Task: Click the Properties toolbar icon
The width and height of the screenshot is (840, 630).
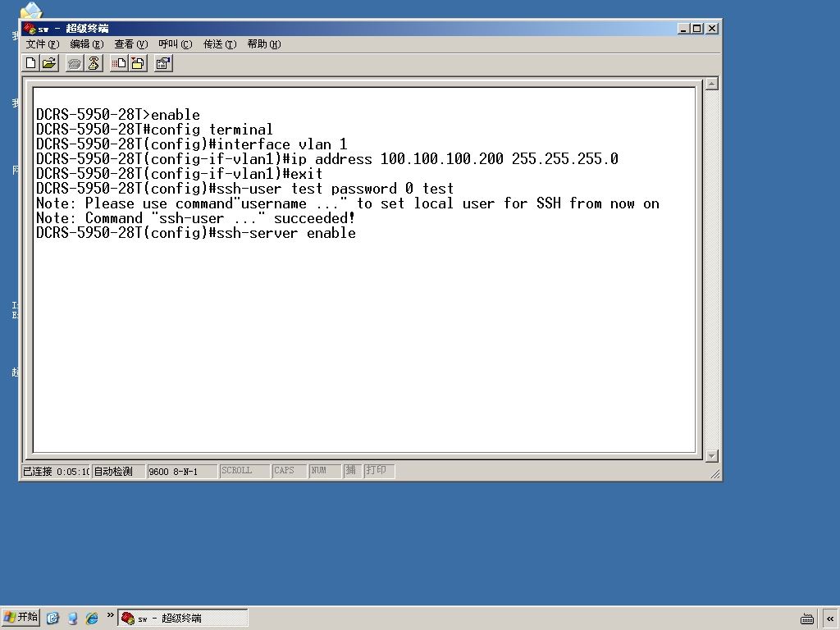Action: (x=163, y=64)
